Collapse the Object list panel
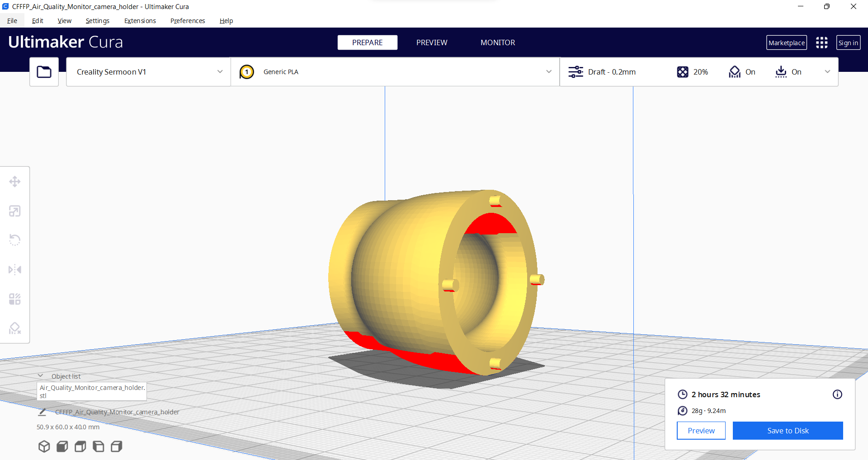This screenshot has width=868, height=460. (x=41, y=376)
